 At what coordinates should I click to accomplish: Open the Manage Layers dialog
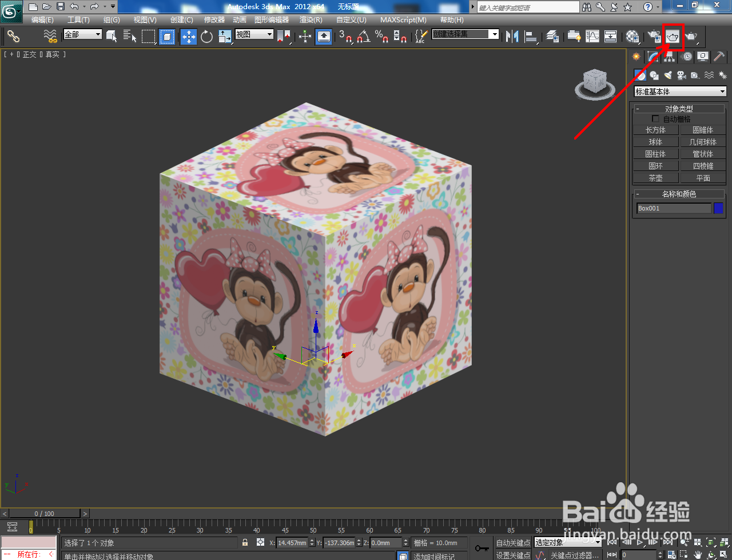pos(552,37)
